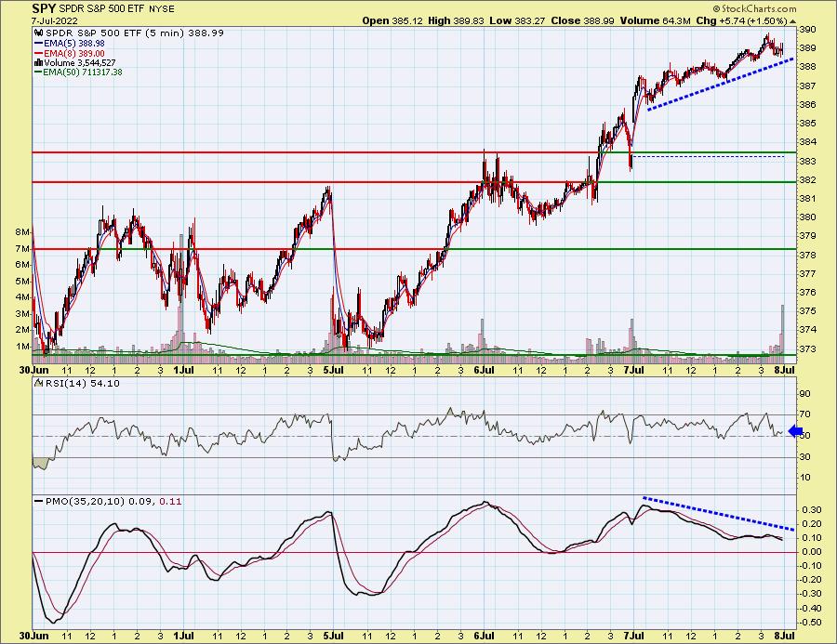Click the SPDR S&P 500 ETF chart title
Screen dimensions: 837x644
tap(102, 9)
